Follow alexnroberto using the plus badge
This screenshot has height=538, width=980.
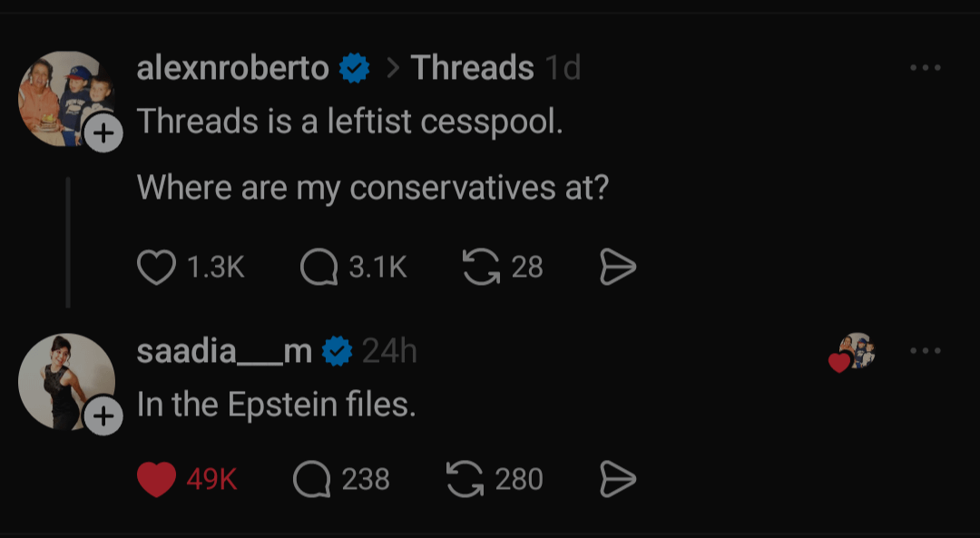(x=104, y=134)
